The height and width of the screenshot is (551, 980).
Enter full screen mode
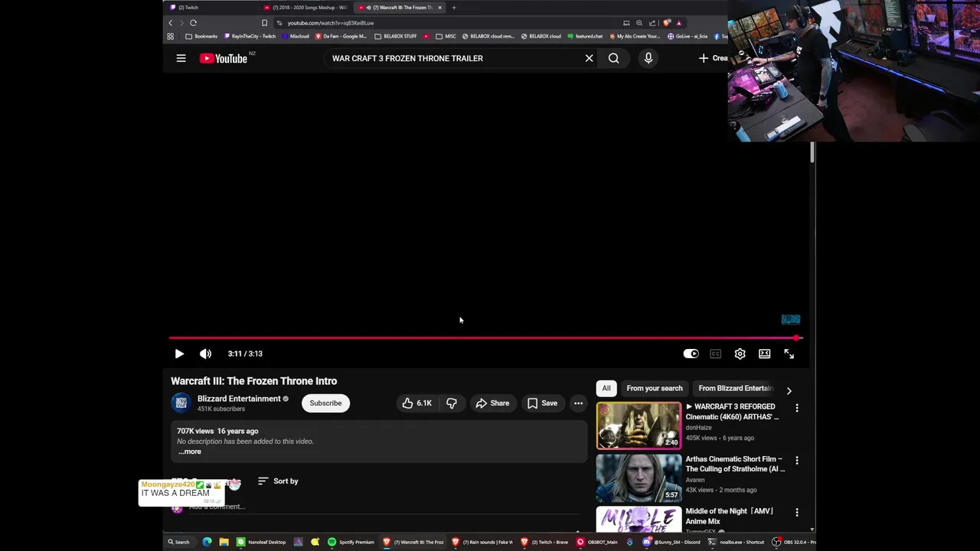pyautogui.click(x=789, y=354)
